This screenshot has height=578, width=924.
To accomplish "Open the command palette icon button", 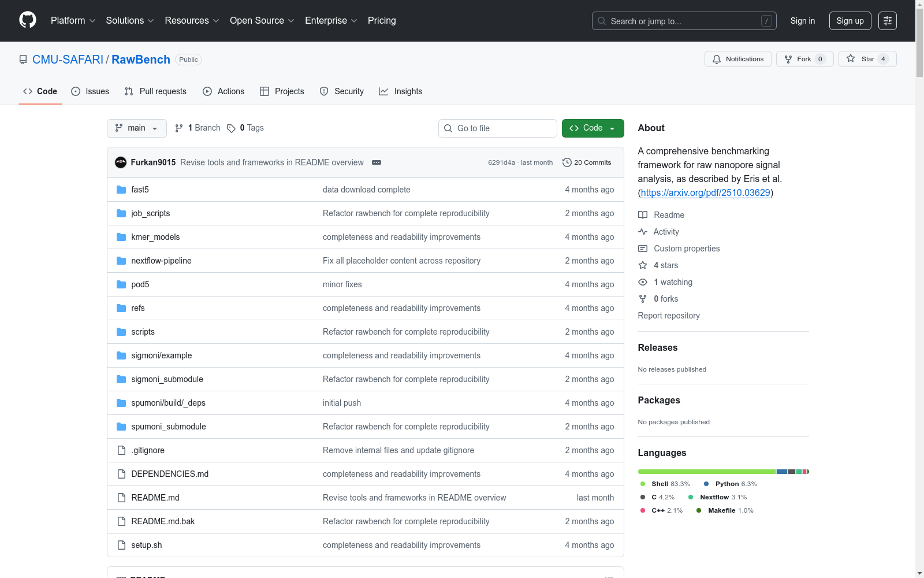I will click(888, 21).
